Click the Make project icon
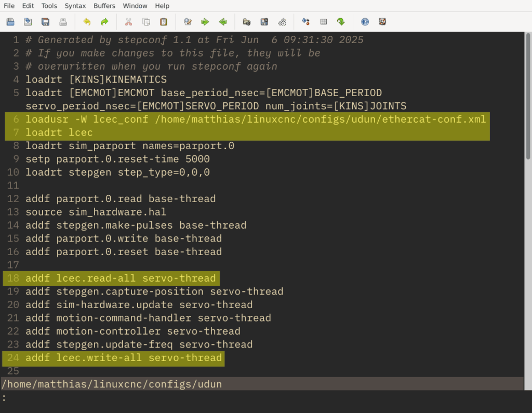This screenshot has height=413, width=532. [305, 22]
